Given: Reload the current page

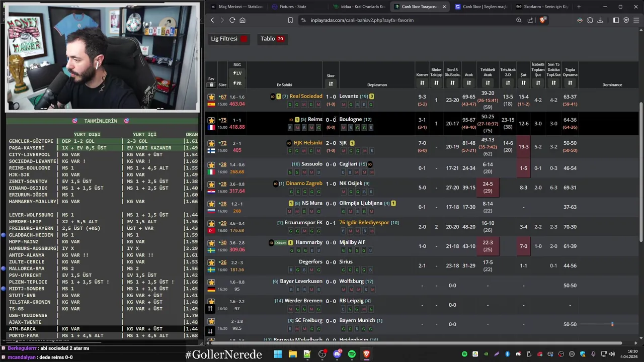Looking at the screenshot, I should pyautogui.click(x=232, y=20).
